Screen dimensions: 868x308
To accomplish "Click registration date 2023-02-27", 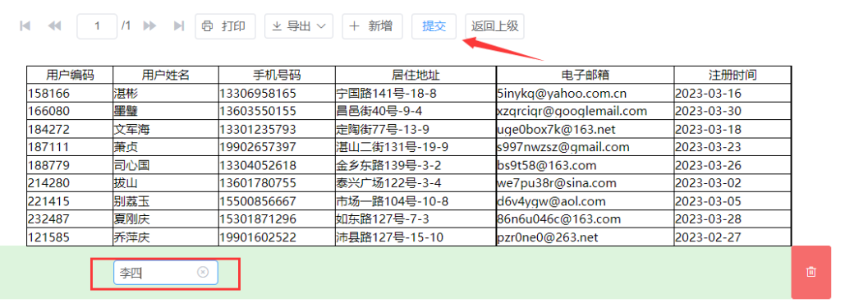I will point(733,237).
